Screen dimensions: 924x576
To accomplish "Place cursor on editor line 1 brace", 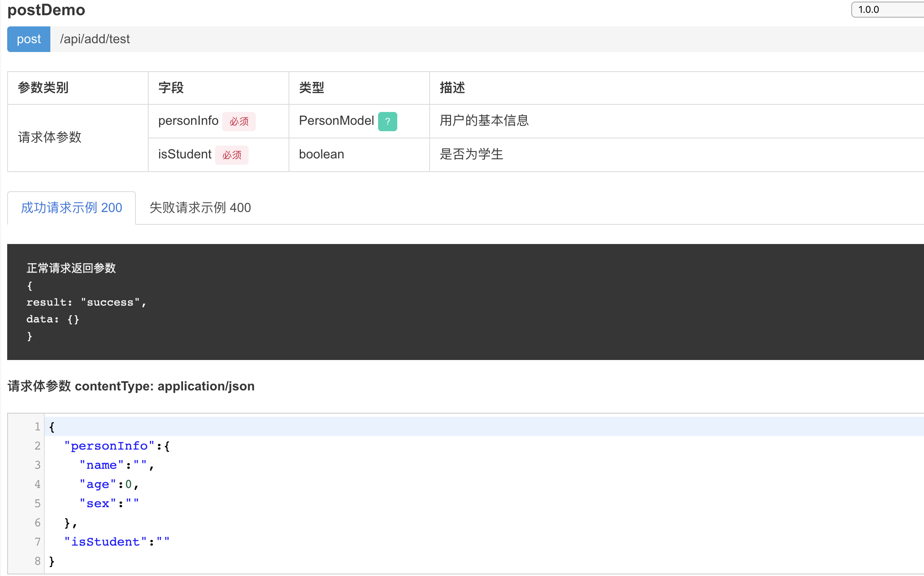I will pos(52,427).
